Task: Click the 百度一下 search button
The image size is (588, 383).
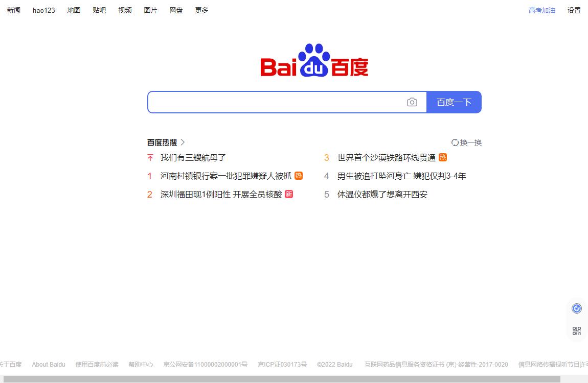Action: pyautogui.click(x=454, y=102)
